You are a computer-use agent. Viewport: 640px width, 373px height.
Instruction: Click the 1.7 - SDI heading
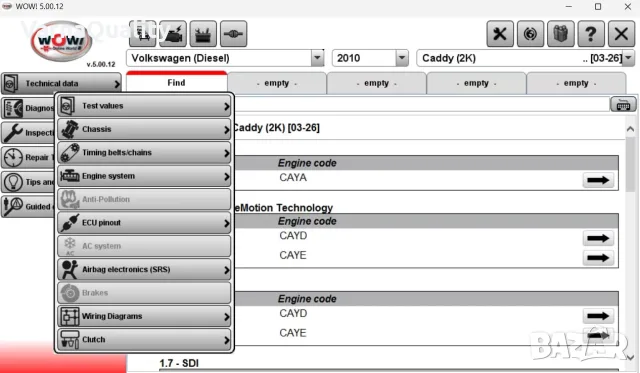pyautogui.click(x=179, y=363)
